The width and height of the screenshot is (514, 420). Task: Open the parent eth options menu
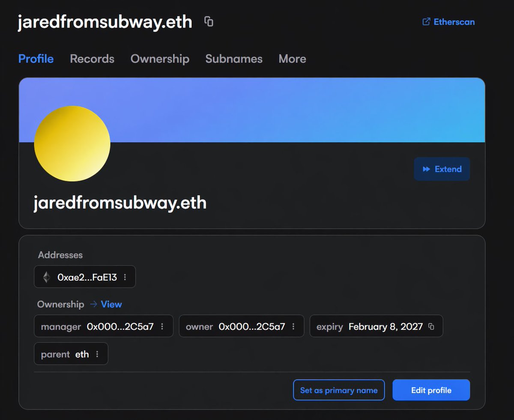tap(97, 354)
